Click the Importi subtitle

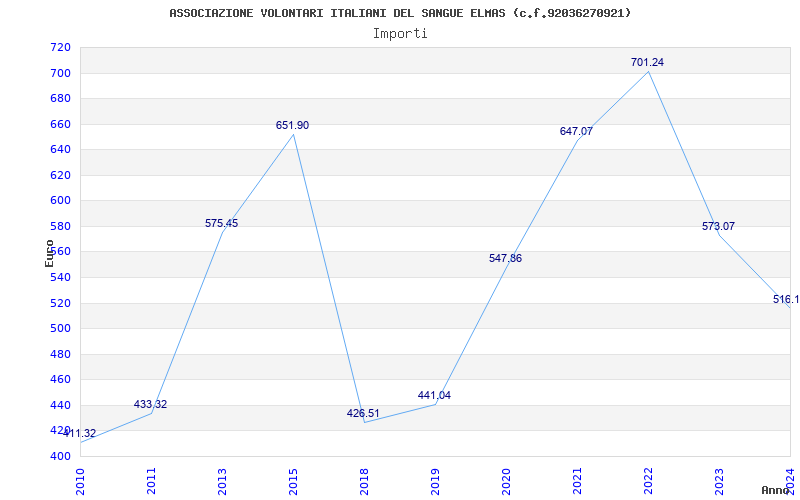(x=400, y=34)
